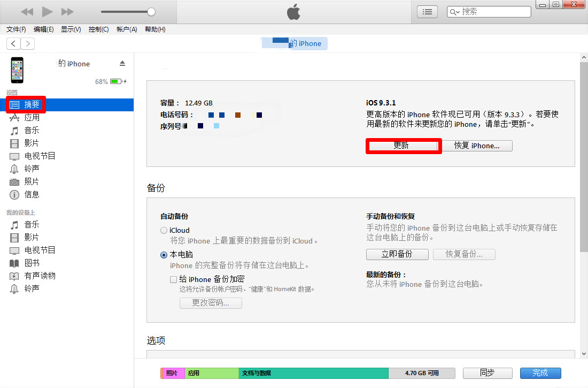Click the 12.49 GB capacity value

pyautogui.click(x=199, y=103)
